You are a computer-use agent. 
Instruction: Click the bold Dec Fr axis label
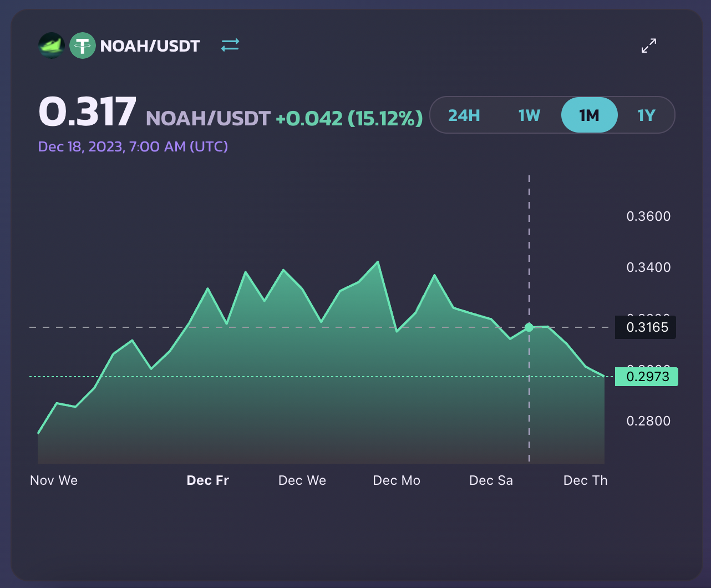(x=208, y=480)
